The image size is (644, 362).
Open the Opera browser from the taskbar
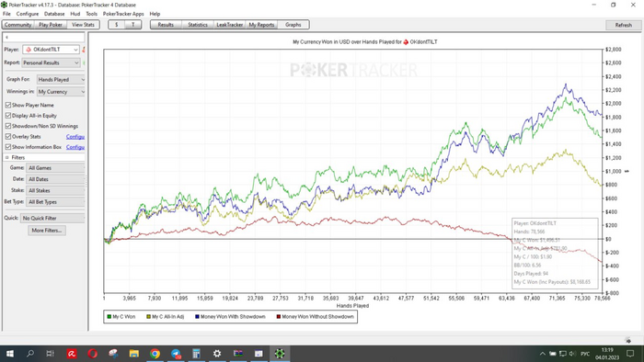[x=92, y=354]
